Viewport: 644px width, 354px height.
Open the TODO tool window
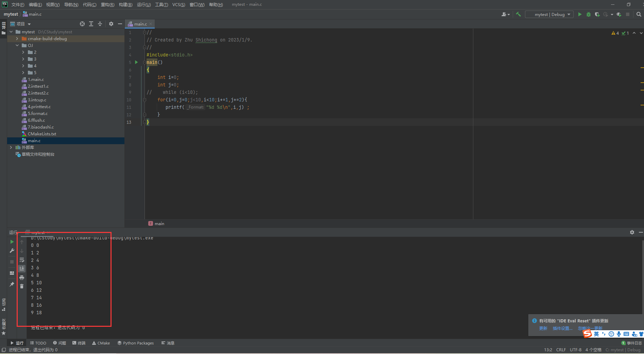tap(38, 343)
